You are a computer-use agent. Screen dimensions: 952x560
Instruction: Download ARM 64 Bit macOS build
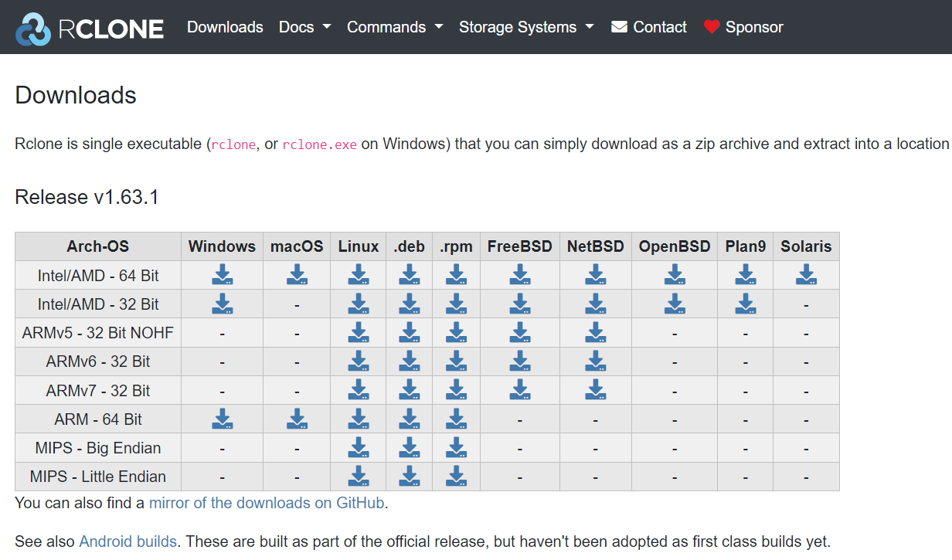(297, 419)
